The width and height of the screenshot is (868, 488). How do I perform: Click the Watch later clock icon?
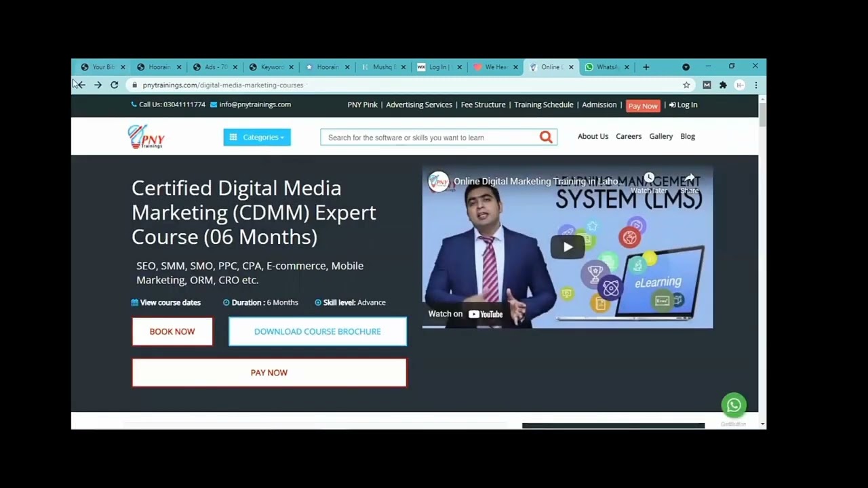[x=649, y=178]
